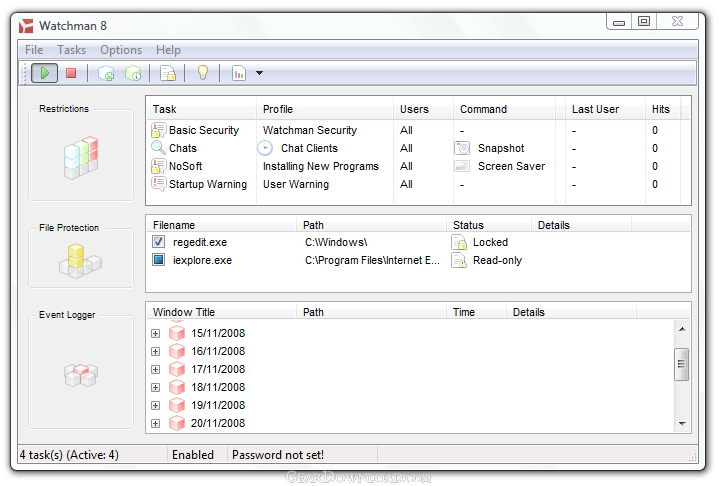Toggle the iexplore.exe checkbox
719x486 pixels.
coord(159,260)
